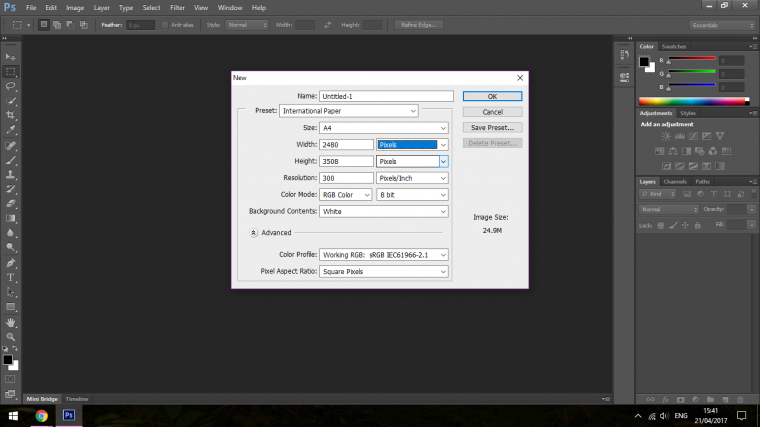Toggle Lock position in Layers panel

click(685, 225)
